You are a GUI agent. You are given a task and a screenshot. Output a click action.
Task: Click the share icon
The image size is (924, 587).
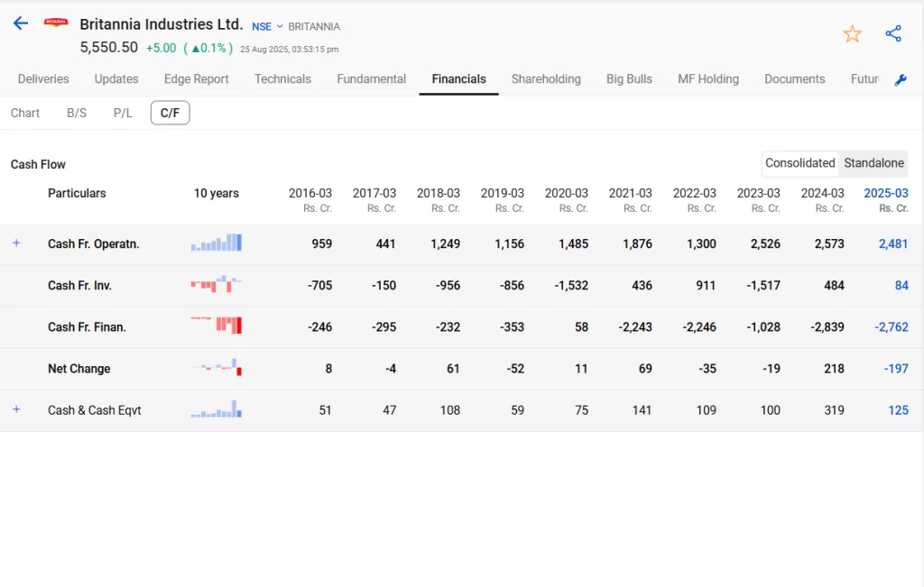click(893, 33)
